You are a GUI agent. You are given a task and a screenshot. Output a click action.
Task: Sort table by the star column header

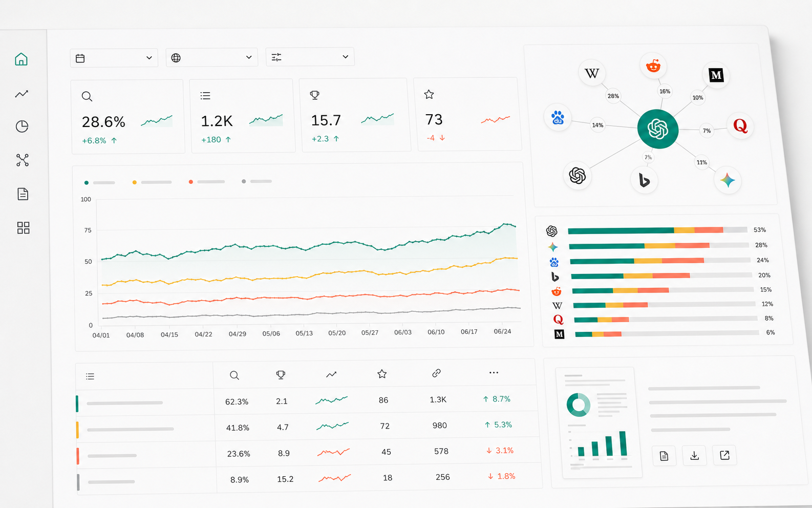pos(382,374)
